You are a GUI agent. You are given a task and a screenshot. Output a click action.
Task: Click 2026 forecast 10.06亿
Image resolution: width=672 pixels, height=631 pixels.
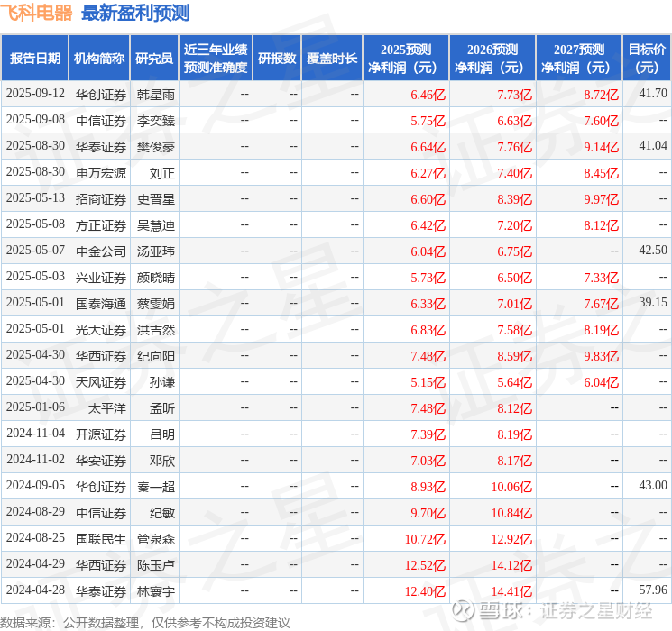click(511, 487)
